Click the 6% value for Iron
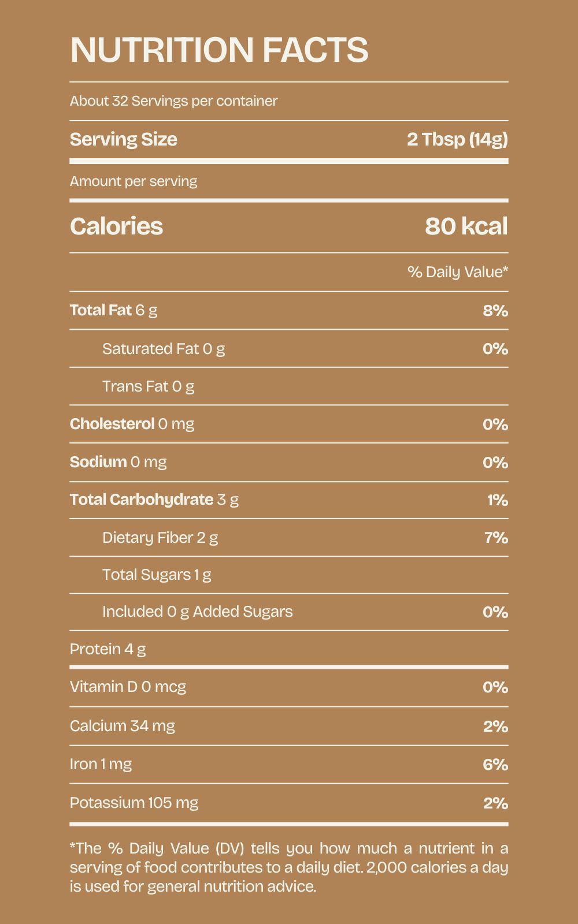The image size is (578, 924). point(495,765)
